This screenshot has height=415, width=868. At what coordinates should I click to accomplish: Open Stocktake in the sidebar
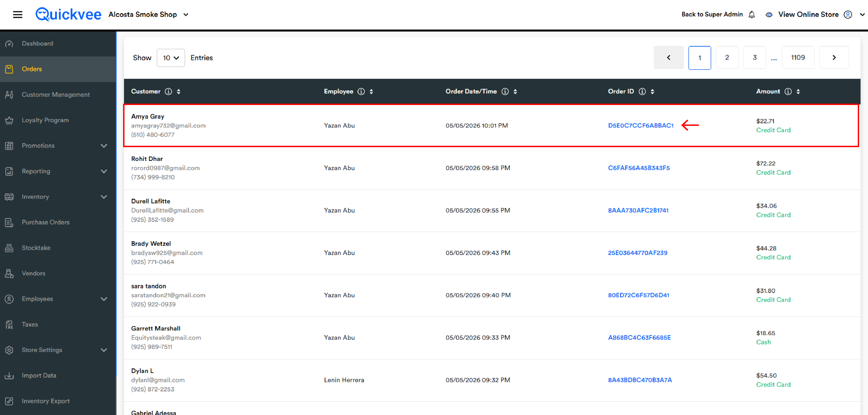[36, 248]
